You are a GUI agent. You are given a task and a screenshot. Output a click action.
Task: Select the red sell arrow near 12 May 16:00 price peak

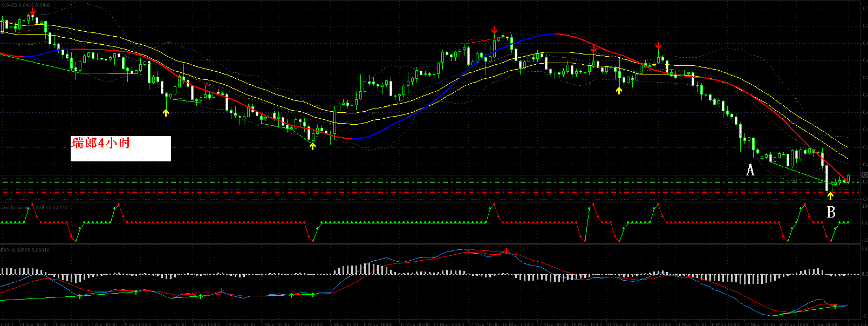[495, 30]
